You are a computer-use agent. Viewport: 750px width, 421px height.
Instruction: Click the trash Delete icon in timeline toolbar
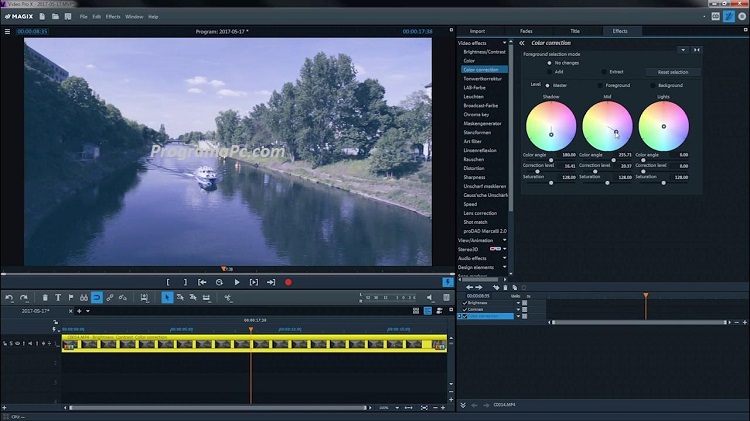point(44,297)
